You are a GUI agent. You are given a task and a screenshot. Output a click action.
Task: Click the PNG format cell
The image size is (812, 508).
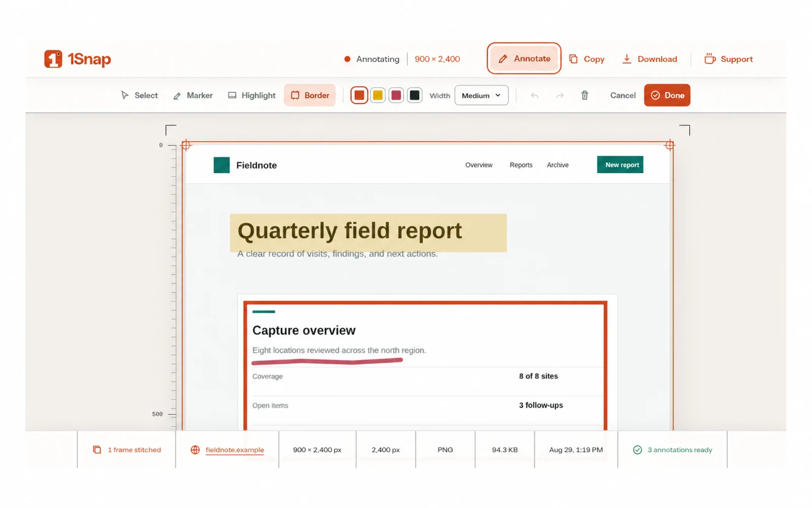click(x=445, y=450)
